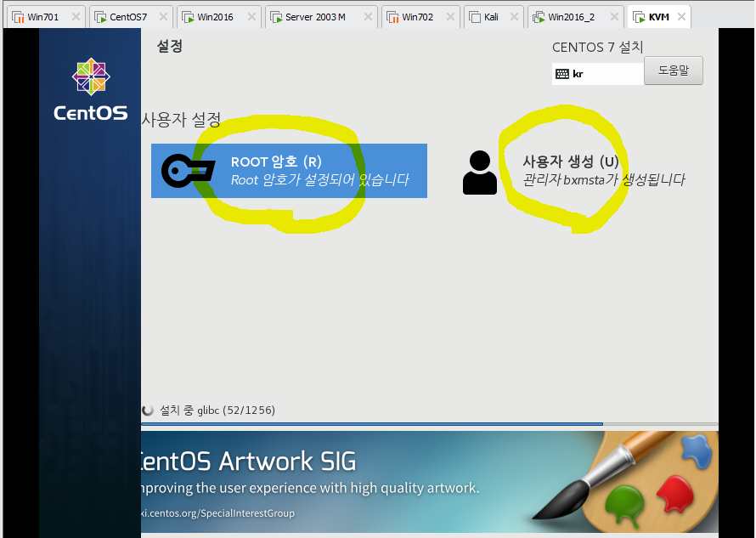The height and width of the screenshot is (538, 756).
Task: Open the Win702 VM tab
Action: pyautogui.click(x=421, y=17)
